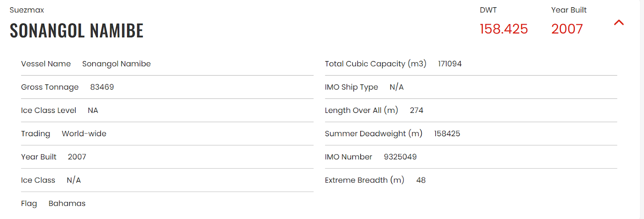Screen dimensions: 644x219
Task: Click the Gross Tonnage value 83469
Action: point(102,87)
